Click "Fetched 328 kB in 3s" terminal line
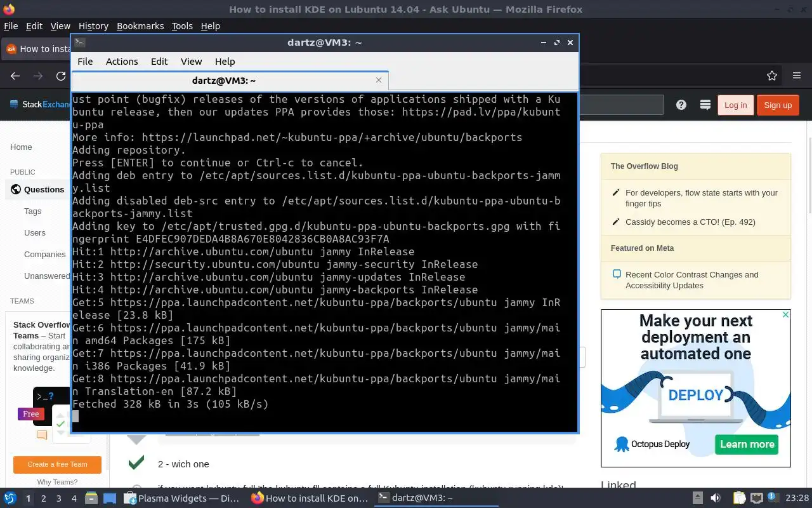The width and height of the screenshot is (812, 508). pyautogui.click(x=170, y=404)
